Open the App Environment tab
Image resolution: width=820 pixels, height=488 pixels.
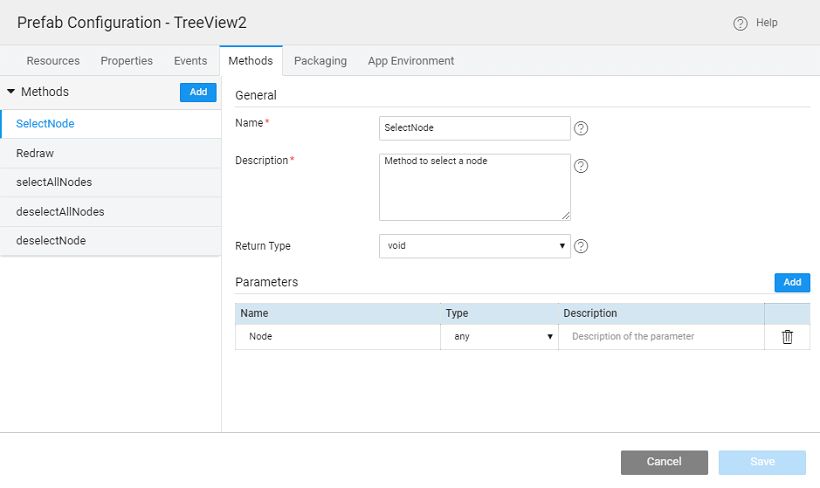tap(411, 61)
